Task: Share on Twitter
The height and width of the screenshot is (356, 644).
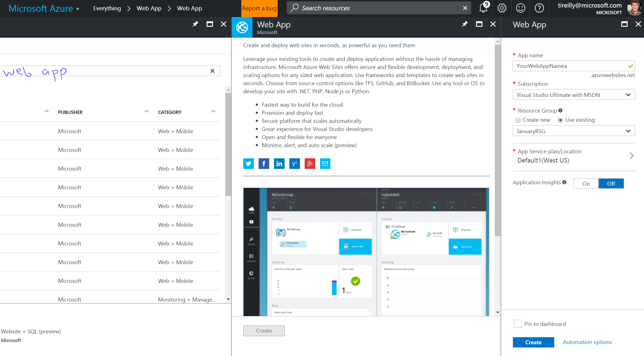Action: pyautogui.click(x=249, y=164)
